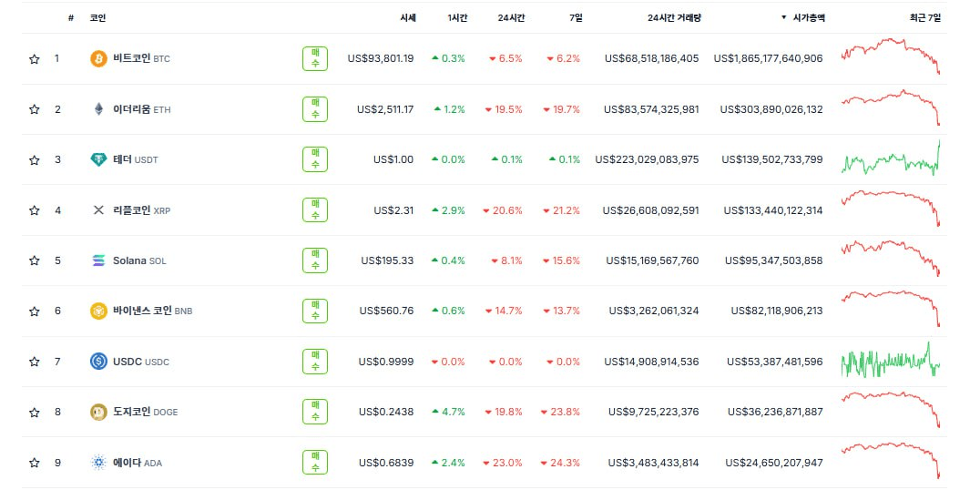This screenshot has height=490, width=980.
Task: Toggle favorite star for Bitcoin row
Action: [35, 59]
